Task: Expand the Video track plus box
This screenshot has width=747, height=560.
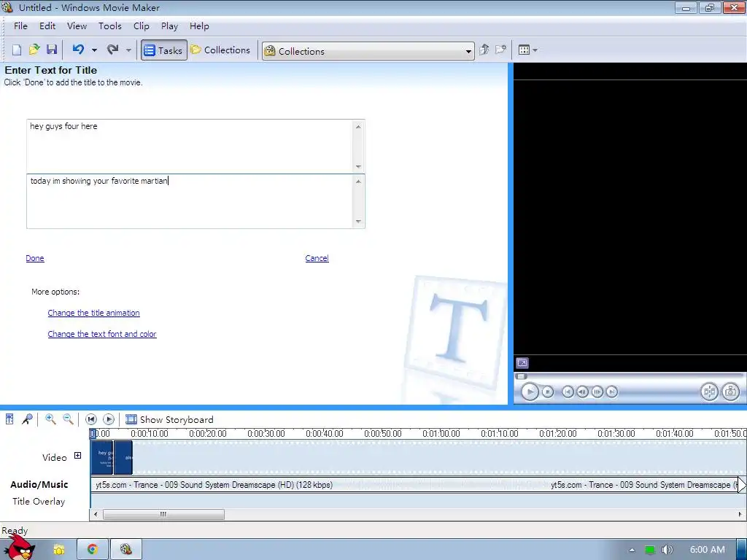Action: [77, 456]
